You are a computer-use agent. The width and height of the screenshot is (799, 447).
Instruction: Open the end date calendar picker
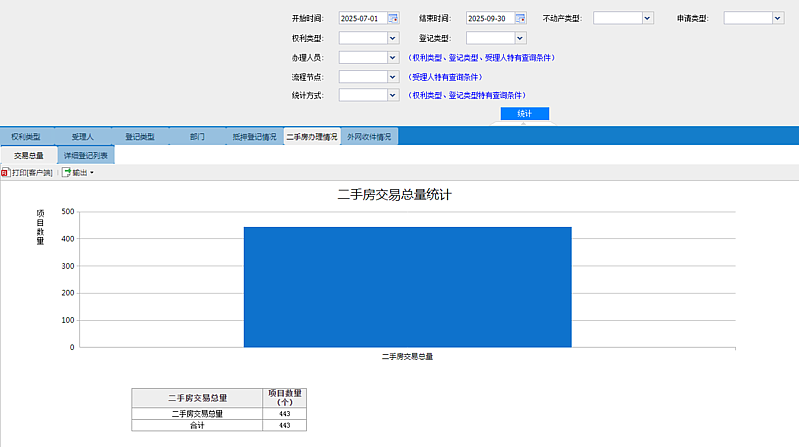520,18
